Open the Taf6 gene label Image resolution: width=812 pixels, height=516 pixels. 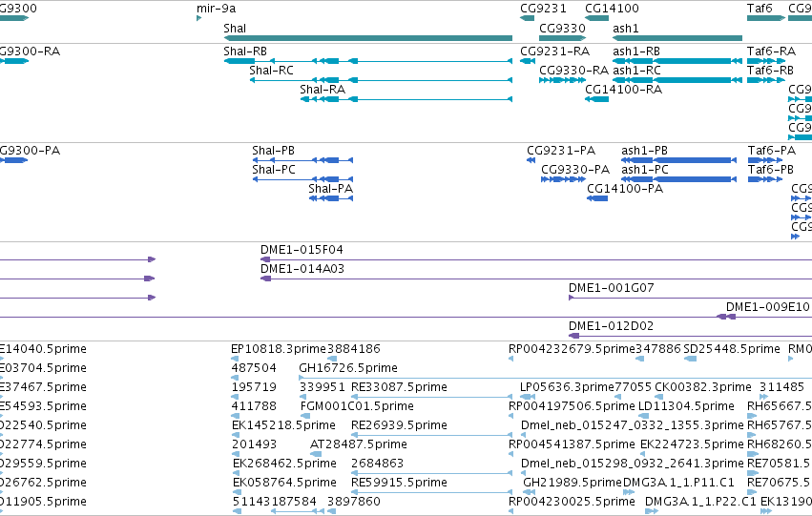point(760,9)
